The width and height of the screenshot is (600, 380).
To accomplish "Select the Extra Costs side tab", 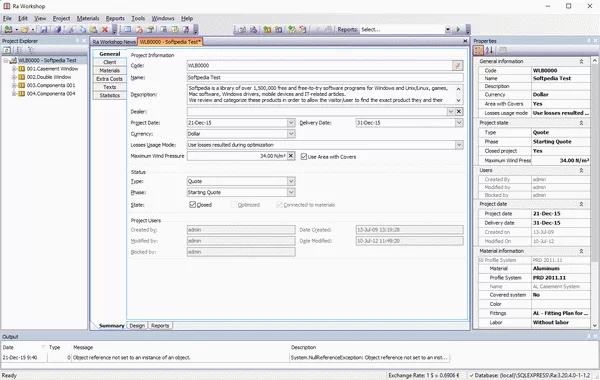I will point(109,79).
